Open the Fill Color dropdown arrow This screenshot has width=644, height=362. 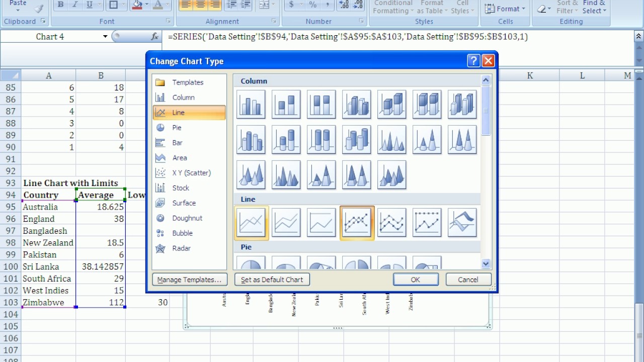coord(147,5)
